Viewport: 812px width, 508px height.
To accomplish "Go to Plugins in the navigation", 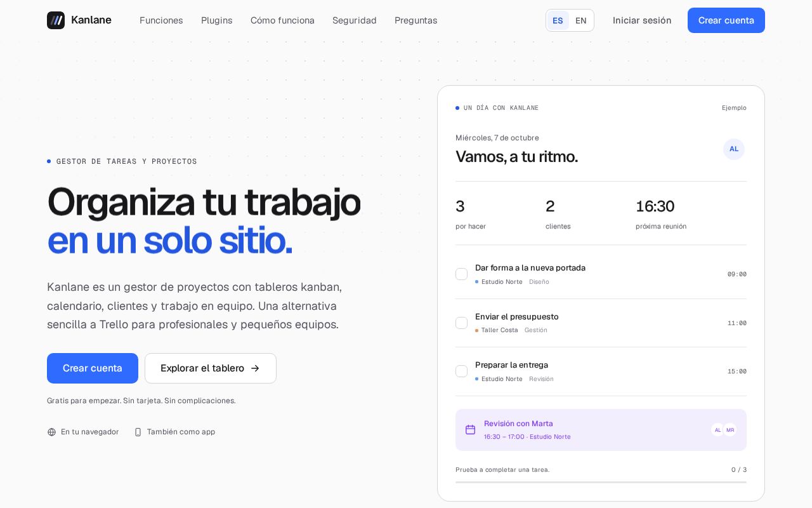I will click(x=217, y=20).
